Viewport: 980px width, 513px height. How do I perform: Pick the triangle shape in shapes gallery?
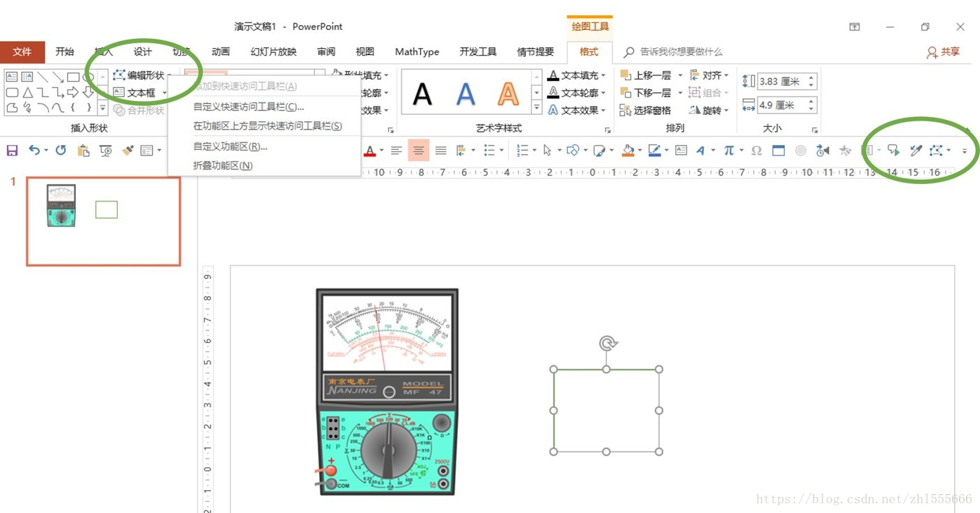pos(28,92)
